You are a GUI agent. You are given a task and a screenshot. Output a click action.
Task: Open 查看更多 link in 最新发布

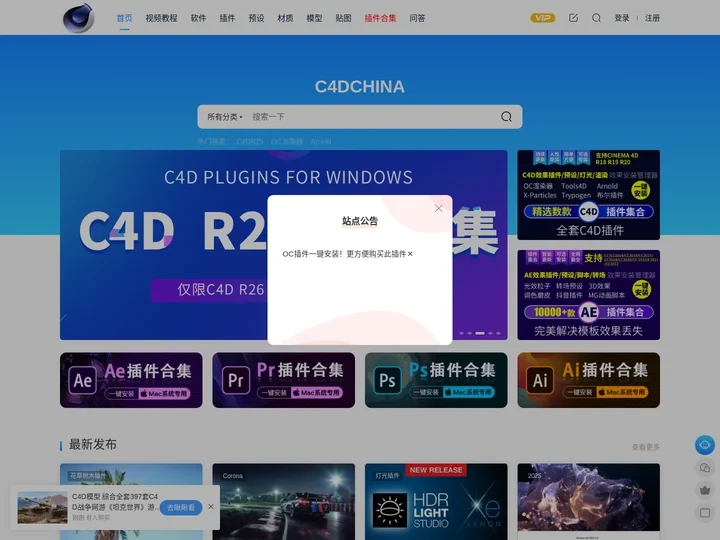tap(646, 447)
